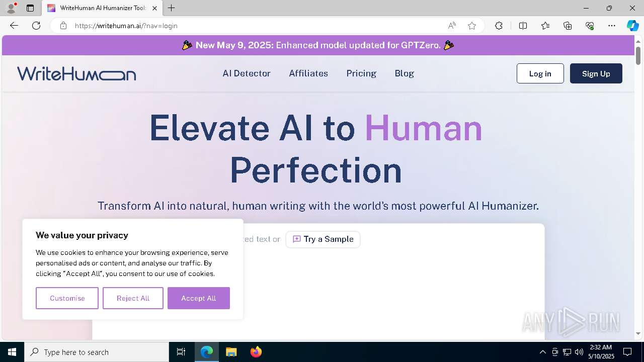Click Customise cookie settings
644x362 pixels.
[x=67, y=298]
